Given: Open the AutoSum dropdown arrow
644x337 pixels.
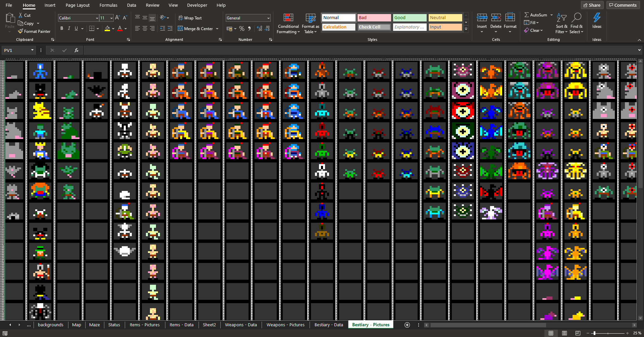Looking at the screenshot, I should point(551,15).
